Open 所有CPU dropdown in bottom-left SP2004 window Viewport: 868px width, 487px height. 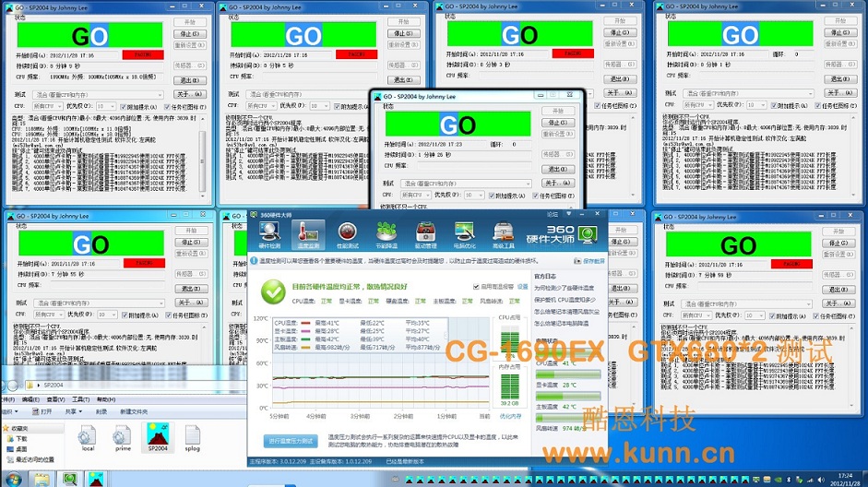coord(49,315)
